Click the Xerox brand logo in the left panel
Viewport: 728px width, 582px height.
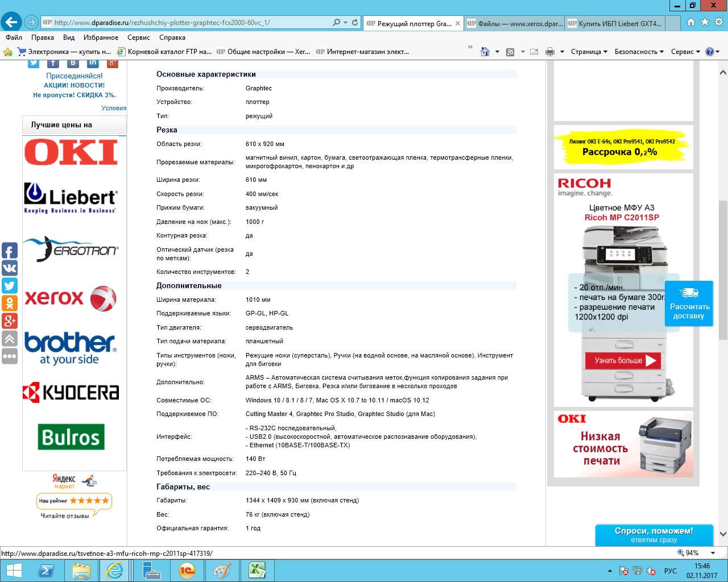click(71, 298)
